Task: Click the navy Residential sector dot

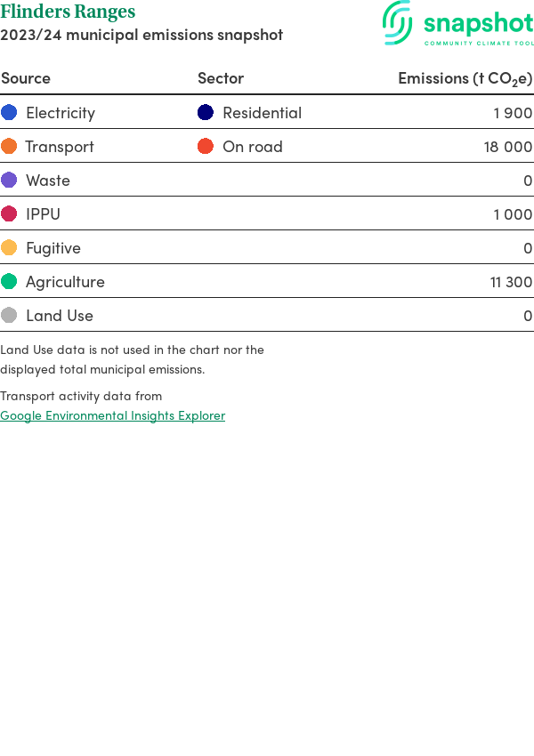Action: pyautogui.click(x=206, y=112)
